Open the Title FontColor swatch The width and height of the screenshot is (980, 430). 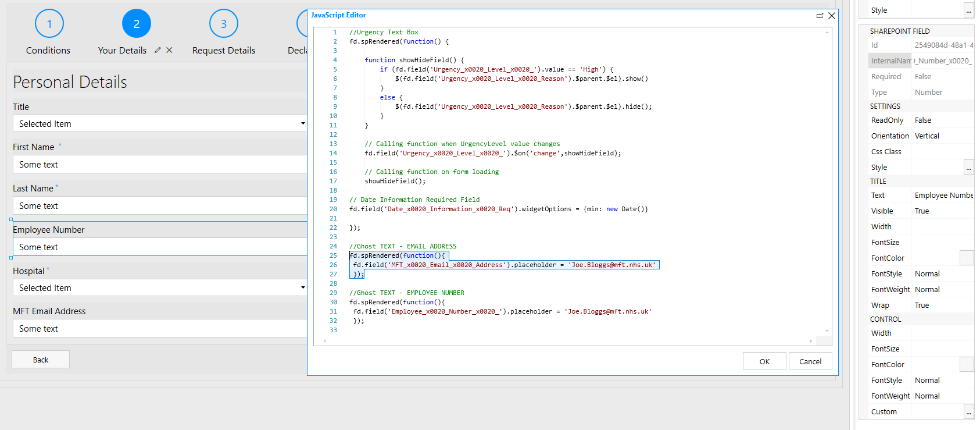[x=966, y=258]
